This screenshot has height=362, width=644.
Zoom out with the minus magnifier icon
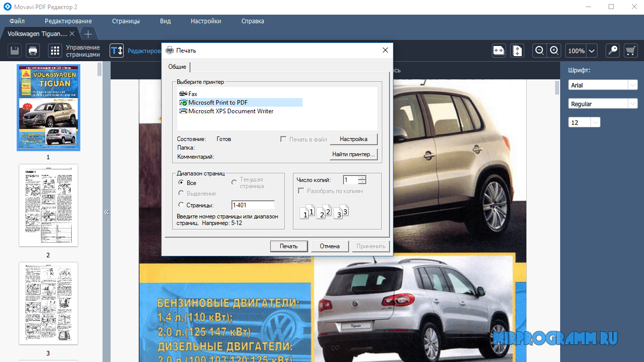click(539, 50)
